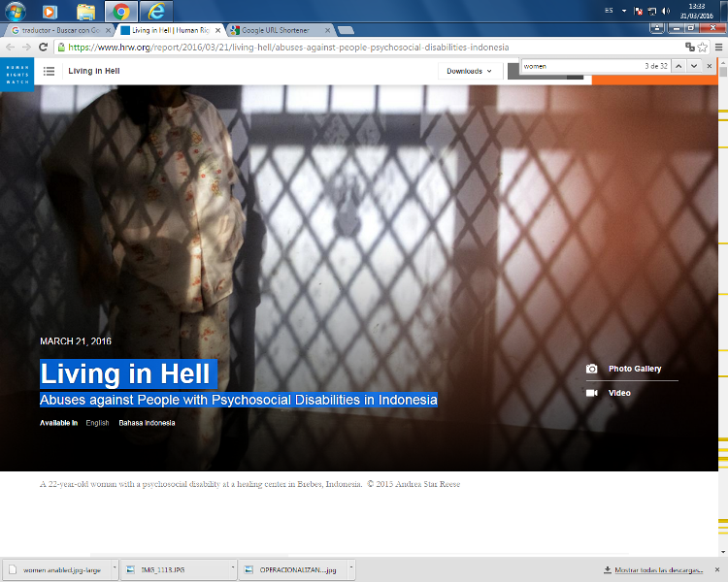This screenshot has width=728, height=582.
Task: Open Internet Explorer from the taskbar
Action: click(x=156, y=12)
